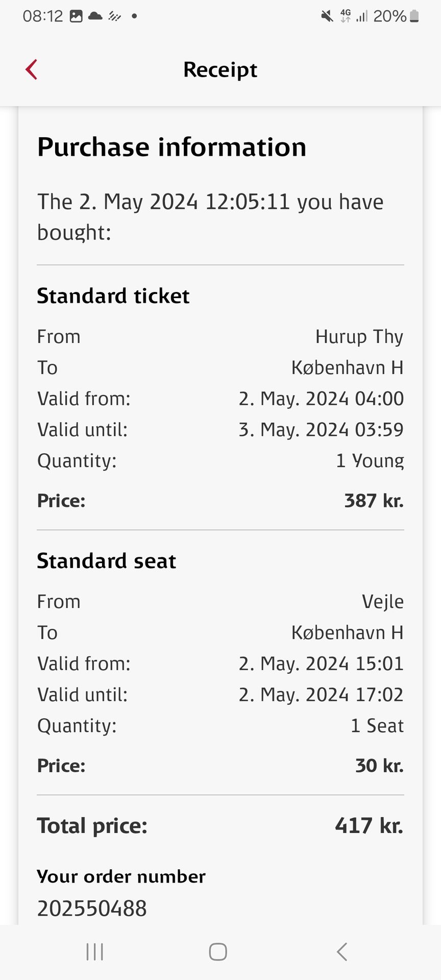Tap the 4G data status icon
Viewport: 441px width, 980px height.
point(346,16)
